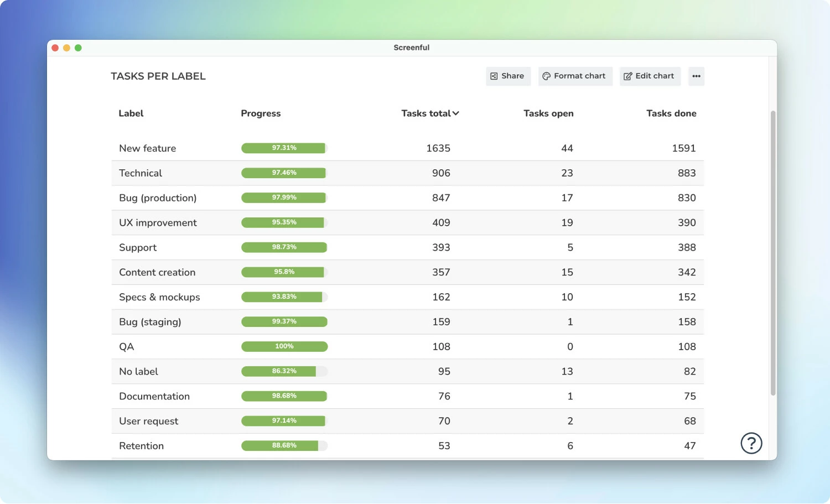
Task: Click the Edit chart button label
Action: (x=655, y=76)
